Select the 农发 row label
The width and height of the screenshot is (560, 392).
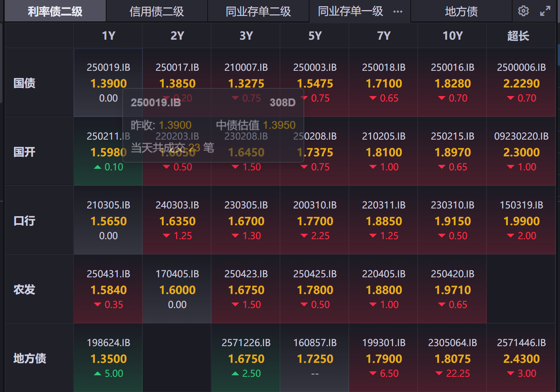coord(24,289)
